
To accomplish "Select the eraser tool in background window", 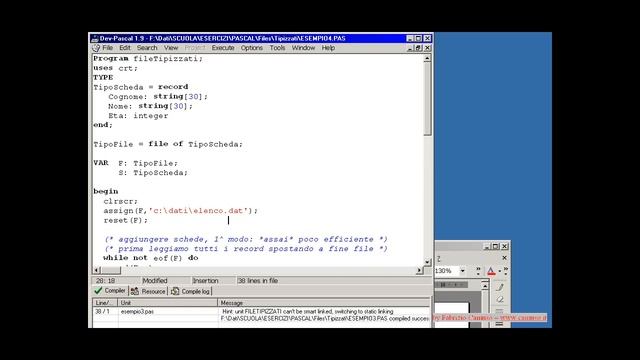I will (500, 299).
